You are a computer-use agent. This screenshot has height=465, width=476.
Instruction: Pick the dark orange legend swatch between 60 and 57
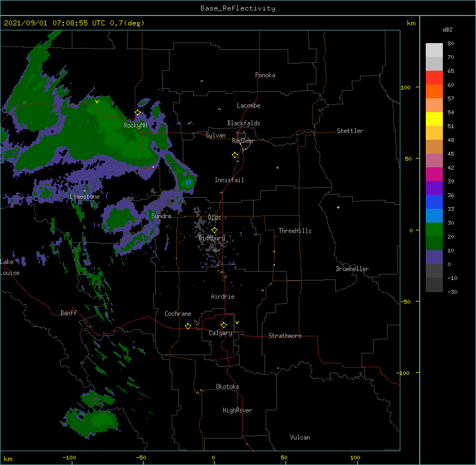(x=434, y=91)
